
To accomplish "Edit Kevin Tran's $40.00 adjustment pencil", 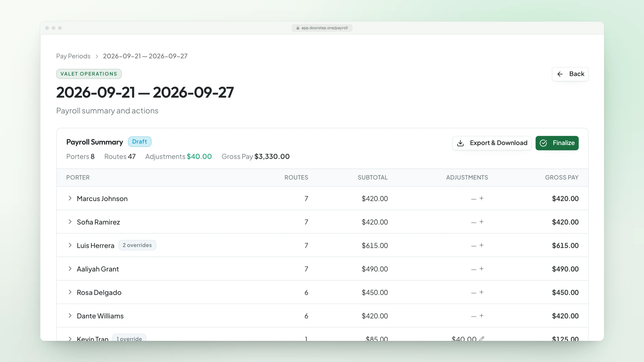I will tap(481, 339).
